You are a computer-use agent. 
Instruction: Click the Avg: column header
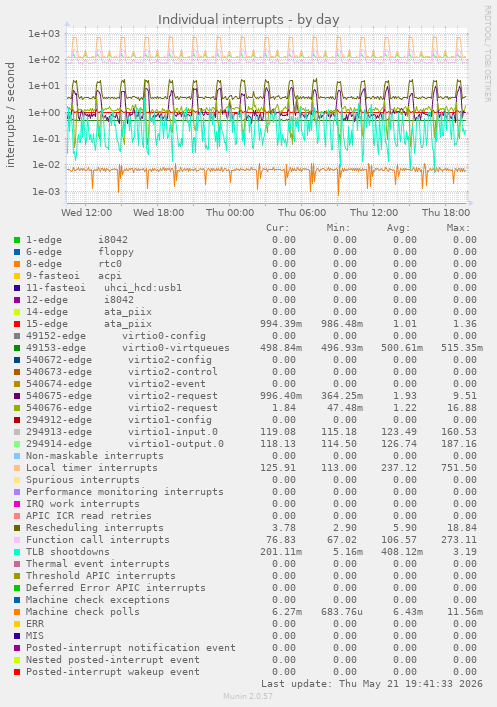point(399,228)
